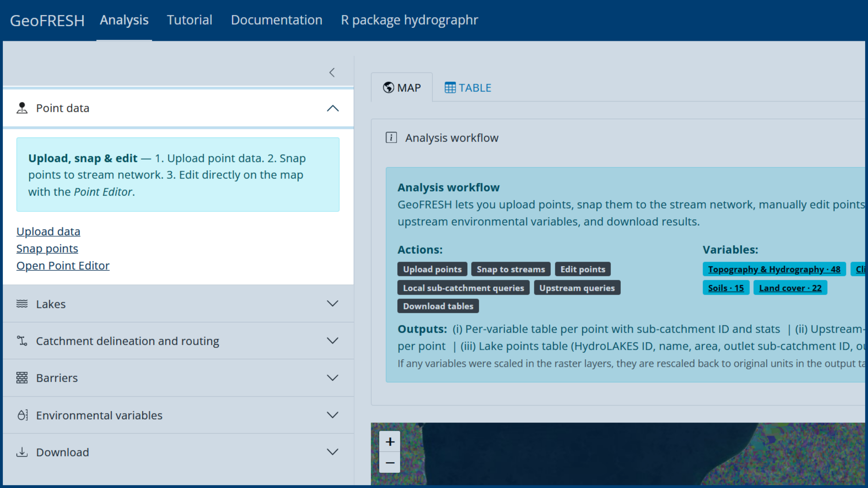Expand the Environmental variables section
This screenshot has width=868, height=488.
332,415
